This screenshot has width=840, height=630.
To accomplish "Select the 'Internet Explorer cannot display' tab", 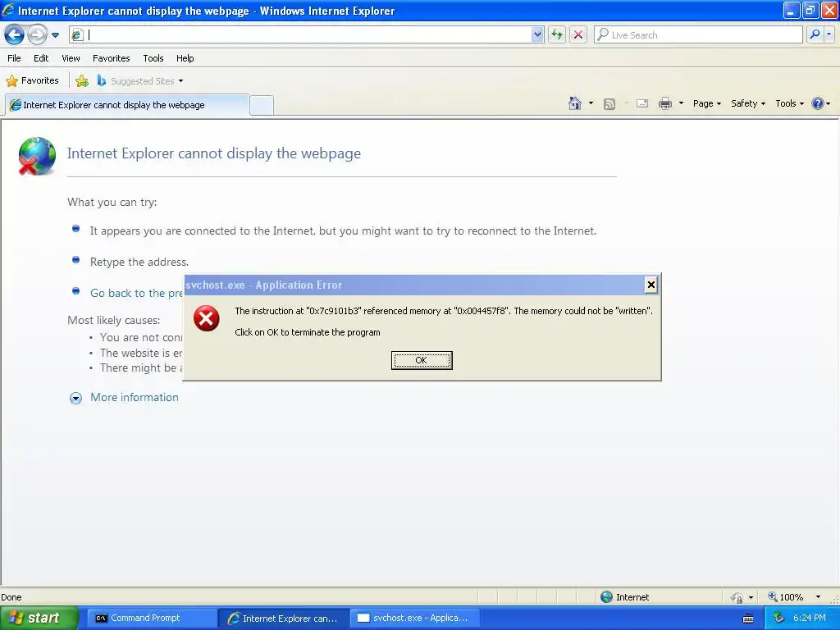I will [x=127, y=105].
